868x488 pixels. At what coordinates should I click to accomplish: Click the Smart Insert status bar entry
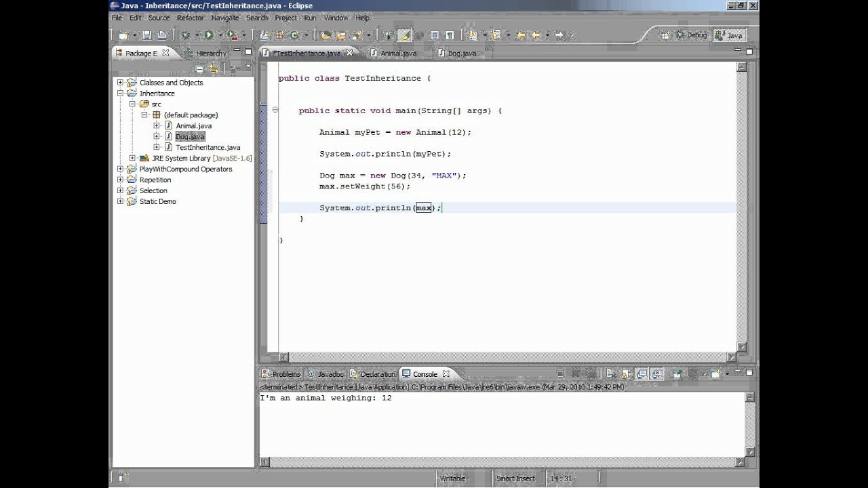tap(515, 478)
